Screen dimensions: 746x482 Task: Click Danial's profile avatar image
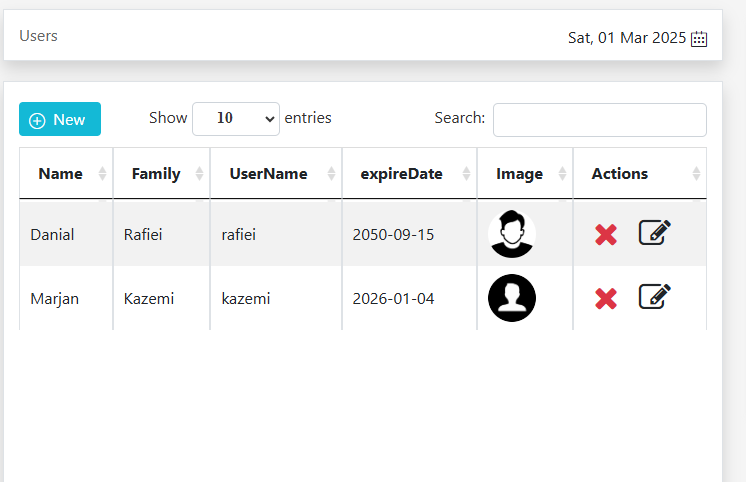(512, 235)
